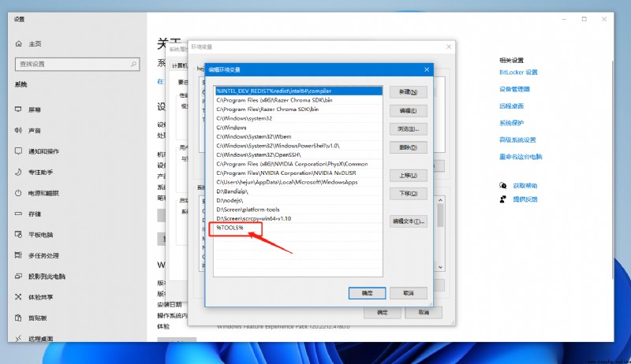The image size is (631, 364).
Task: Click 下移(O) move down button
Action: [x=408, y=194]
